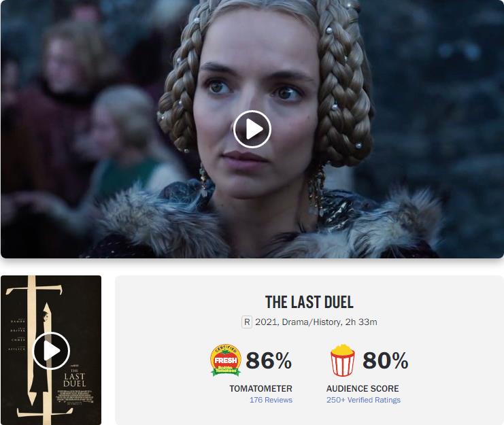Select the 80% audience score
The image size is (504, 425).
point(386,360)
